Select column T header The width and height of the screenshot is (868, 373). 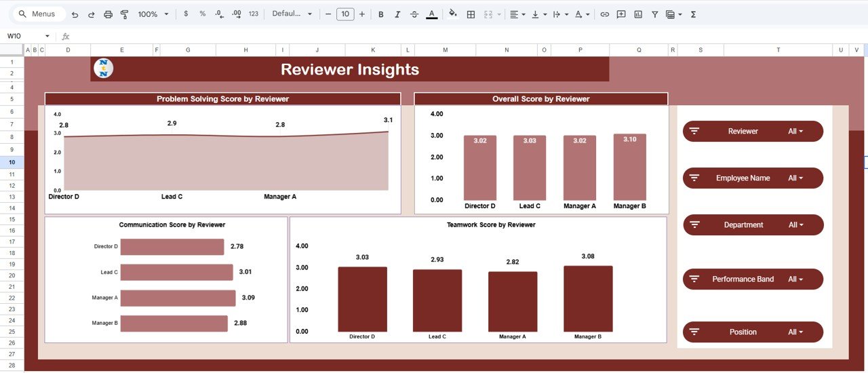[778, 50]
